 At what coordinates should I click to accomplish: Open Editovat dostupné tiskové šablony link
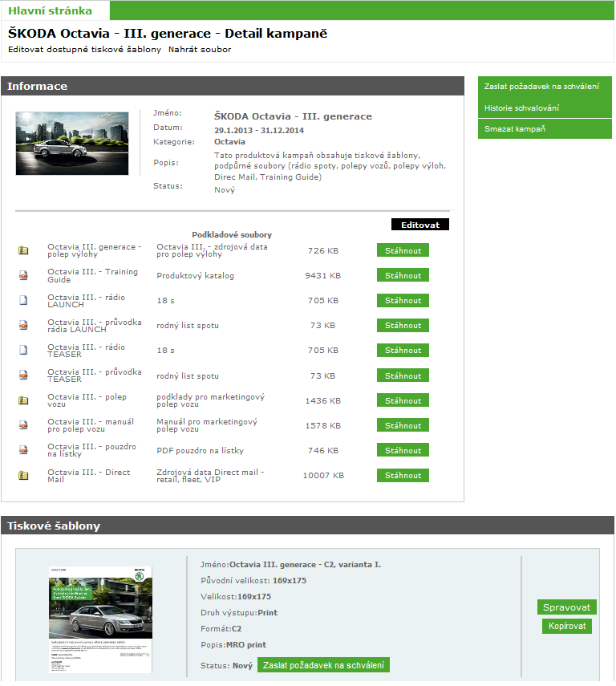(x=84, y=50)
